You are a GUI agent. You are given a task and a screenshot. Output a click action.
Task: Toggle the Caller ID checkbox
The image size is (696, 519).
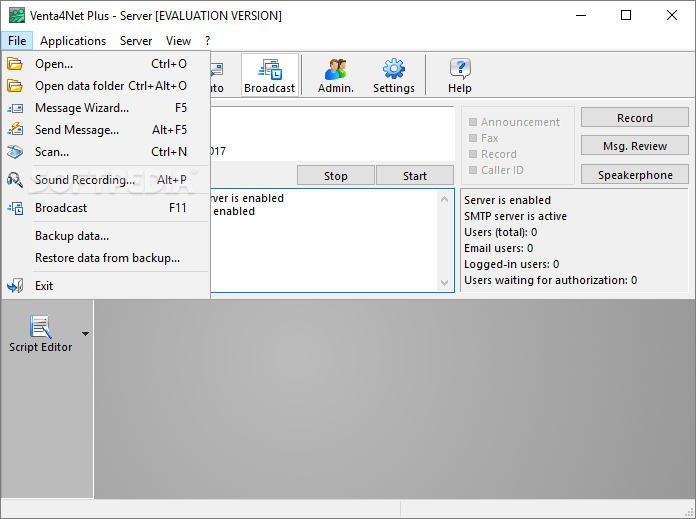(x=473, y=170)
